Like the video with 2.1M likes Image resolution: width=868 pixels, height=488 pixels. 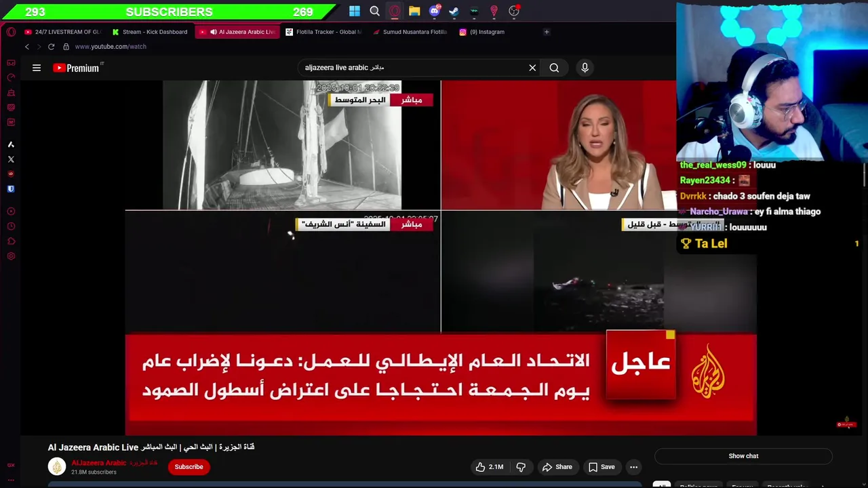coord(490,467)
